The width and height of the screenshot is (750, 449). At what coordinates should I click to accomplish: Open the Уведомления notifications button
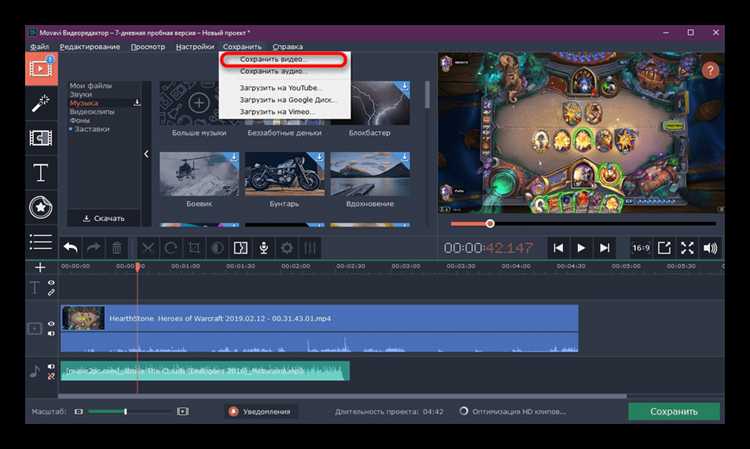(x=261, y=411)
